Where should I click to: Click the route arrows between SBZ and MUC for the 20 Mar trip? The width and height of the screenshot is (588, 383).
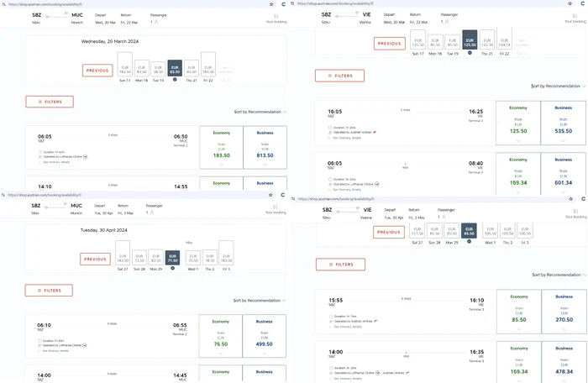pyautogui.click(x=56, y=15)
